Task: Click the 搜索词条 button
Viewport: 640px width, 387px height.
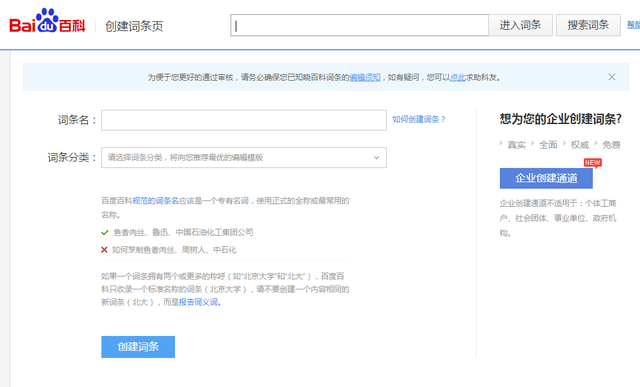Action: point(588,25)
